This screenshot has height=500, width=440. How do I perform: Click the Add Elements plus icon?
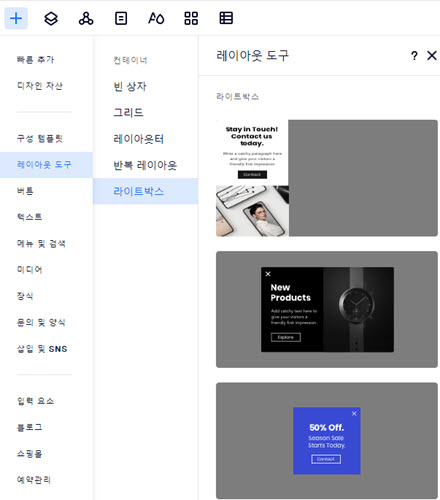click(16, 18)
